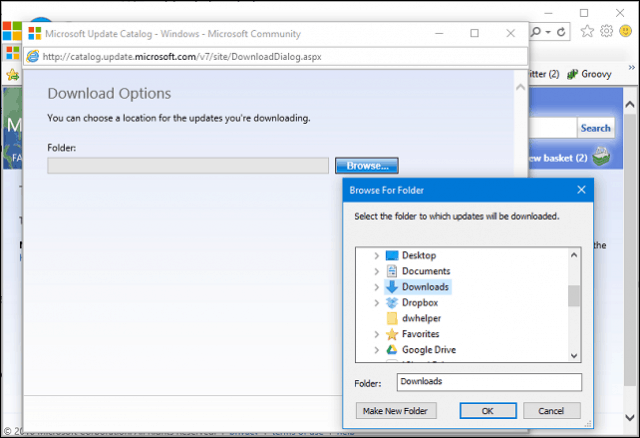Click the folder tree scrollbar thumb

click(x=574, y=296)
